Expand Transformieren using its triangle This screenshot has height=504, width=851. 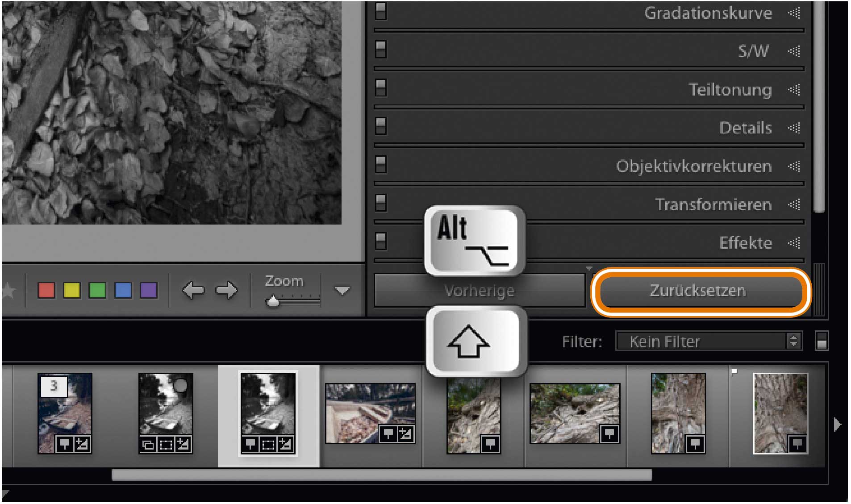[x=794, y=205]
